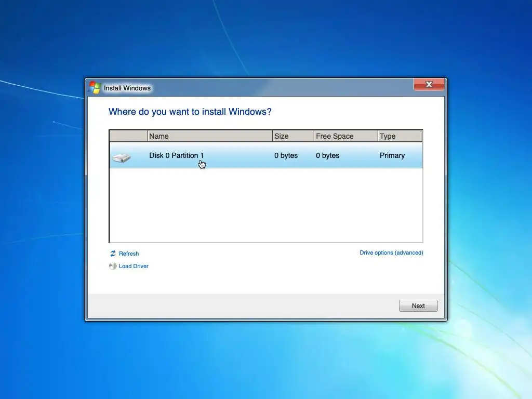Open the Load Driver link
532x399 pixels.
tap(134, 266)
